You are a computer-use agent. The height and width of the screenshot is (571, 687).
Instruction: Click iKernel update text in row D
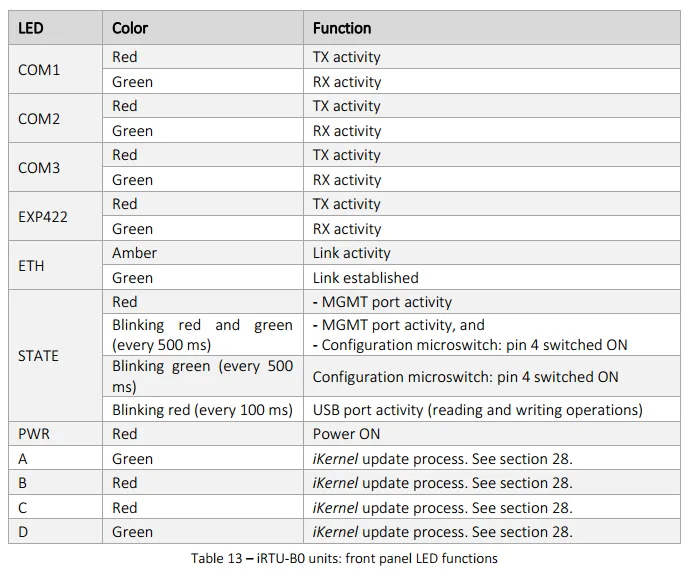click(442, 532)
